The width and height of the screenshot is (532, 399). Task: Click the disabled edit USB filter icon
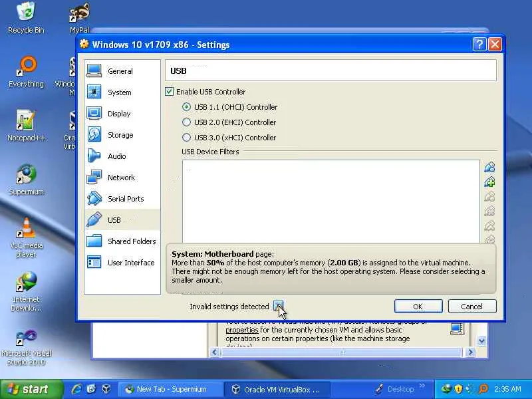489,196
